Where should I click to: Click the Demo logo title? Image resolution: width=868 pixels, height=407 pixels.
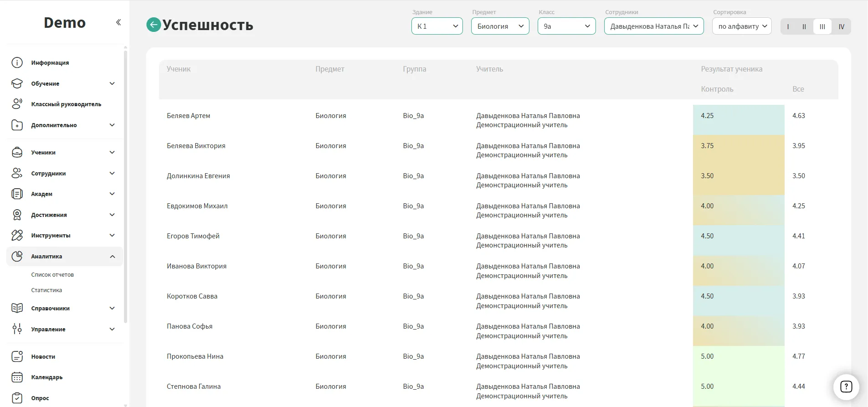(65, 23)
